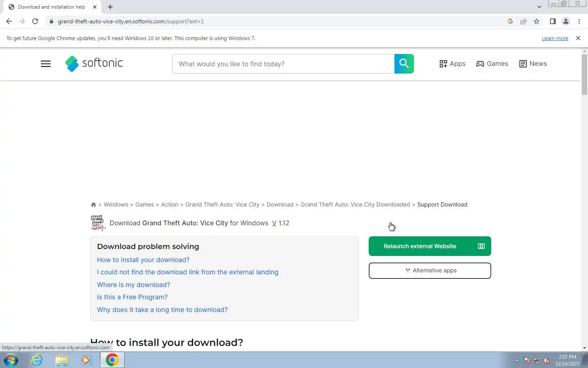The image size is (588, 368).
Task: Click the muted volume tray icon
Action: pyautogui.click(x=547, y=361)
